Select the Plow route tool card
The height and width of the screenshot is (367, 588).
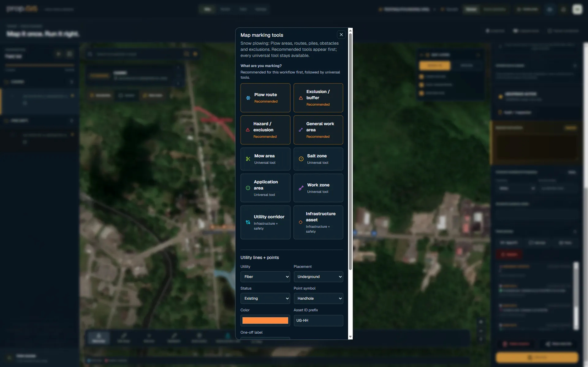pos(265,98)
